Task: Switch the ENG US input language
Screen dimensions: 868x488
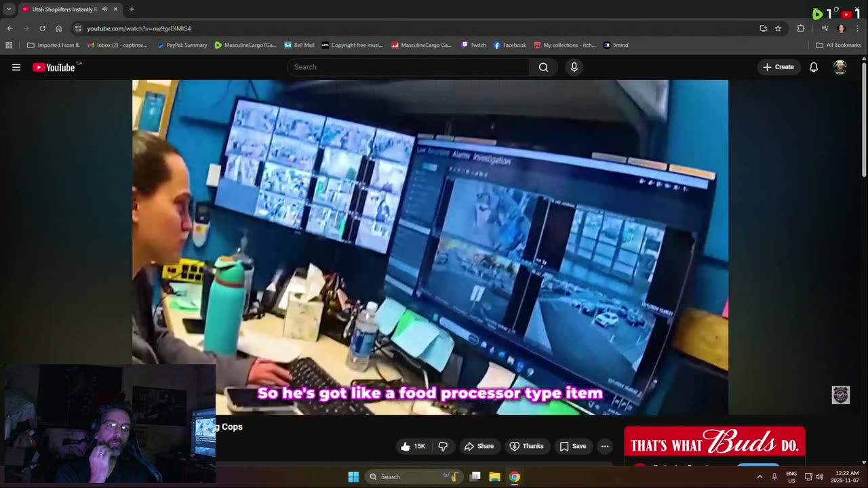Action: pos(791,476)
